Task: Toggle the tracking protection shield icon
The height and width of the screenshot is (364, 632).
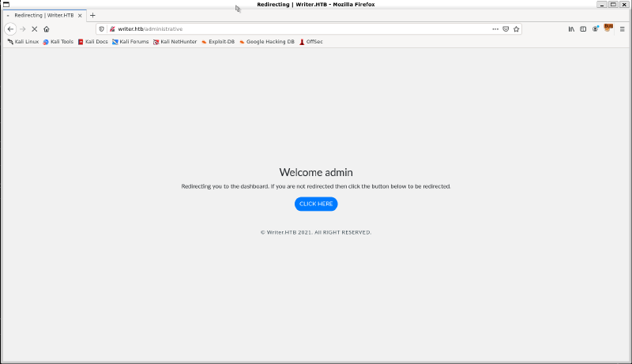Action: tap(101, 28)
